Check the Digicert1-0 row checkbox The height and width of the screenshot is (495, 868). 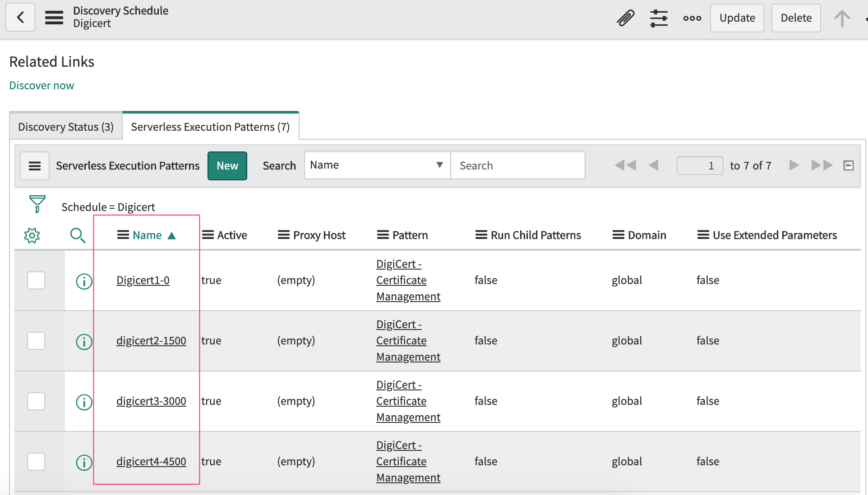[x=36, y=280]
